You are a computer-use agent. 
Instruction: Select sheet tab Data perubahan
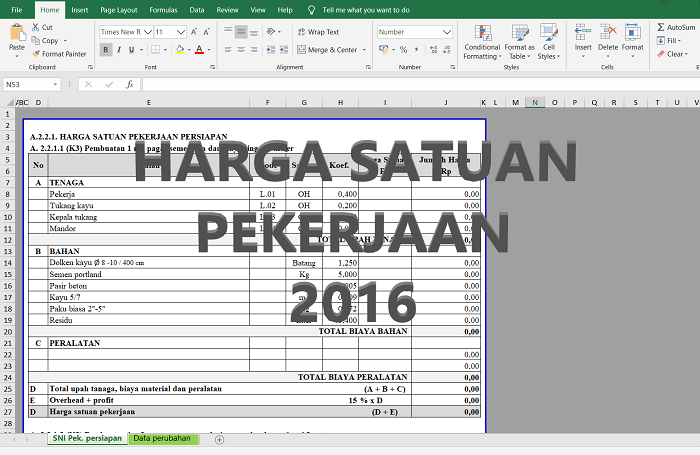click(x=162, y=438)
